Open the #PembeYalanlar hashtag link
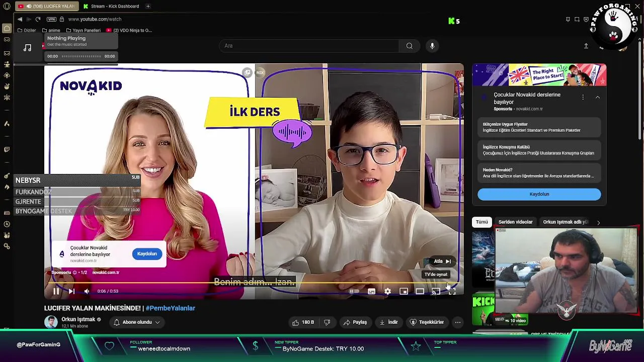The height and width of the screenshot is (362, 644). [170, 308]
